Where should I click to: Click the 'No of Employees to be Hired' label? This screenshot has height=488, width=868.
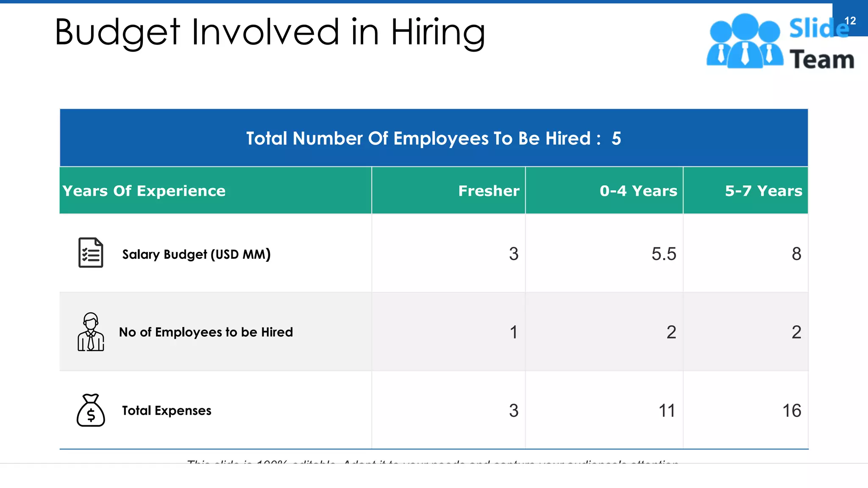point(206,332)
